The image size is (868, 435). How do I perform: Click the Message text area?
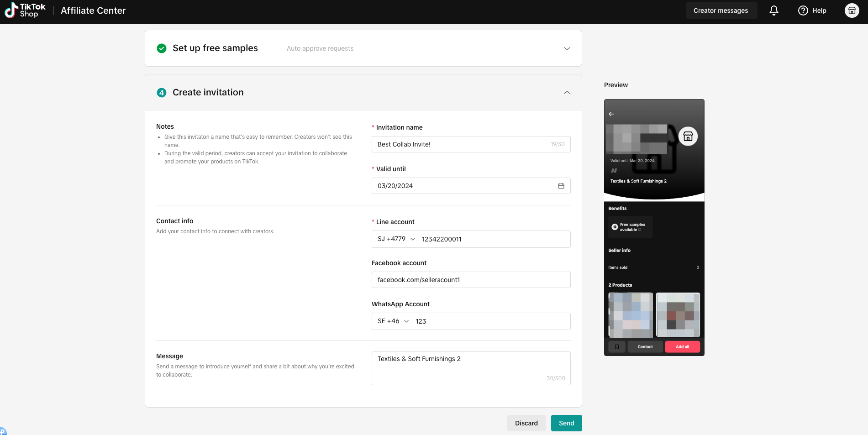point(471,368)
